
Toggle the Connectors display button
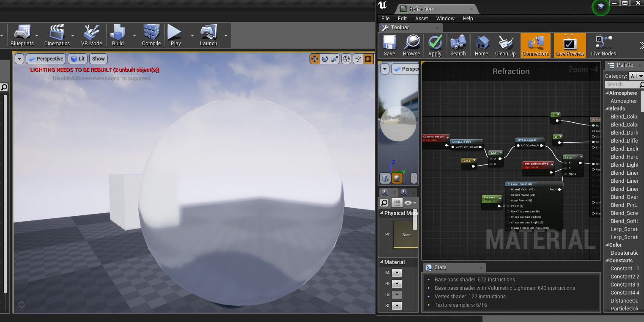point(535,44)
